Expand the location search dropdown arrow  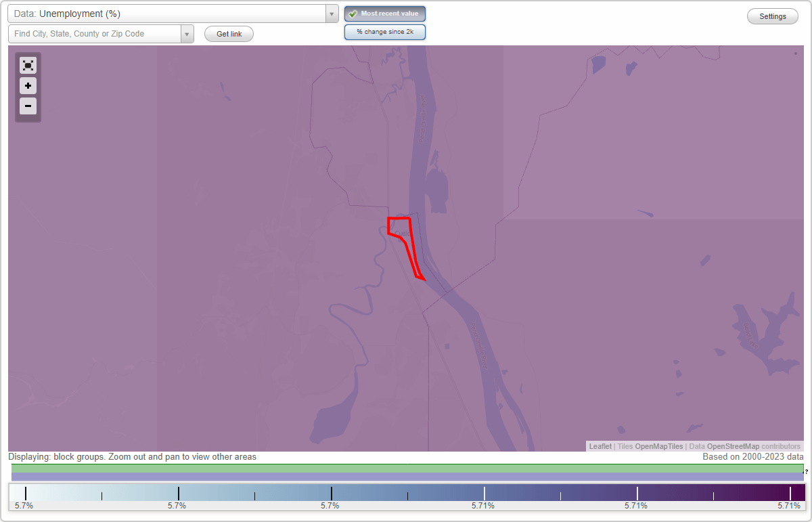coord(187,34)
